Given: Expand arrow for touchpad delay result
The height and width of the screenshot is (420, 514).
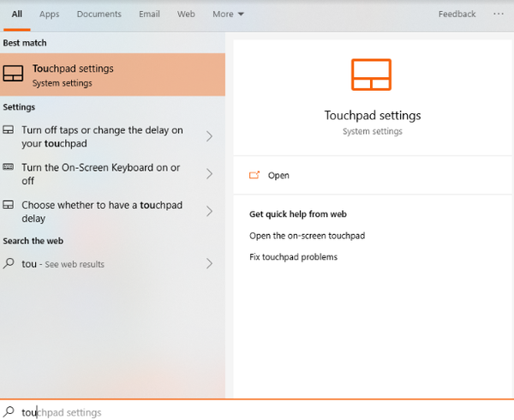Looking at the screenshot, I should pos(210,212).
